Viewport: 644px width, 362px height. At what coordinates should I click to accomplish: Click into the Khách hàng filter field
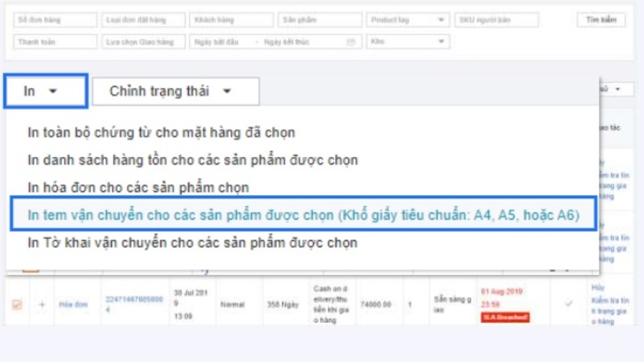pyautogui.click(x=231, y=19)
